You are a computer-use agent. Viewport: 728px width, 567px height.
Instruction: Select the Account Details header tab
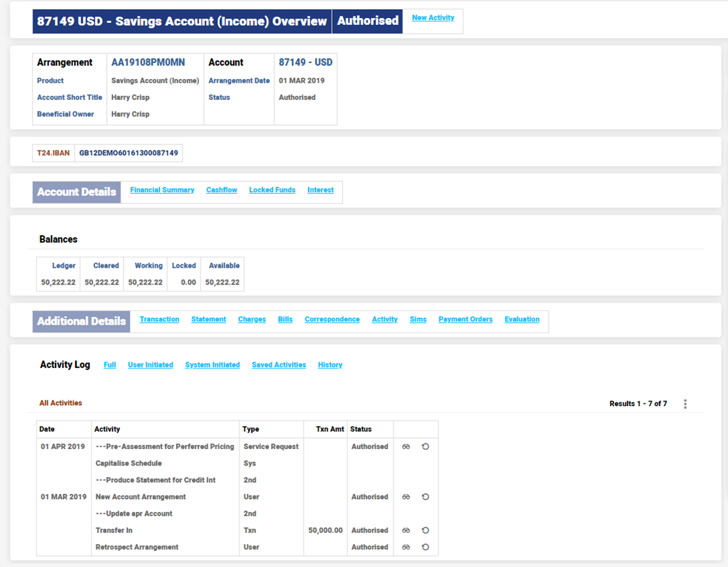tap(76, 192)
